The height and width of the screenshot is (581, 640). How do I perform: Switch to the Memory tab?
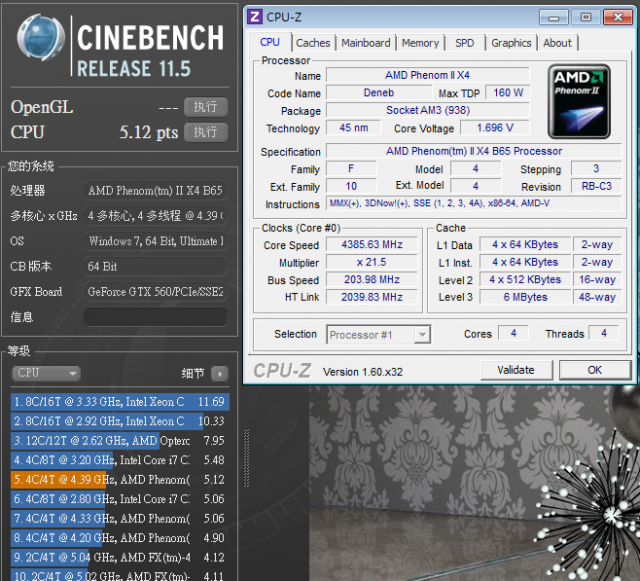pos(420,43)
